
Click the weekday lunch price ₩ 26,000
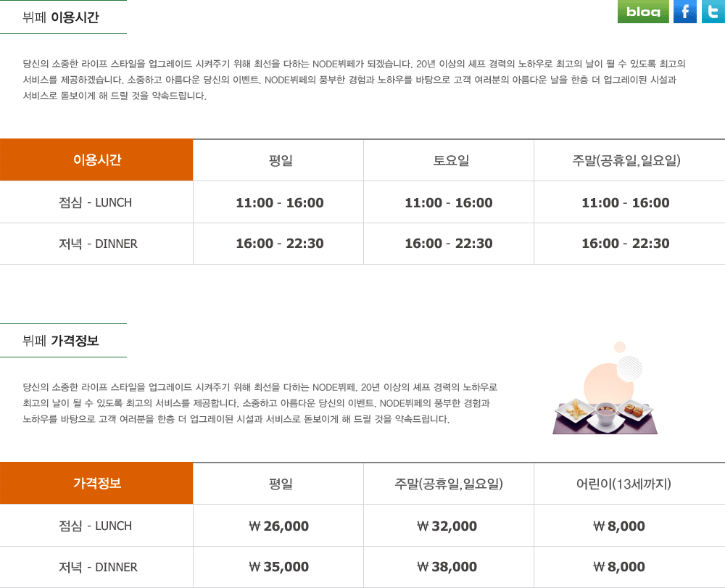[279, 526]
